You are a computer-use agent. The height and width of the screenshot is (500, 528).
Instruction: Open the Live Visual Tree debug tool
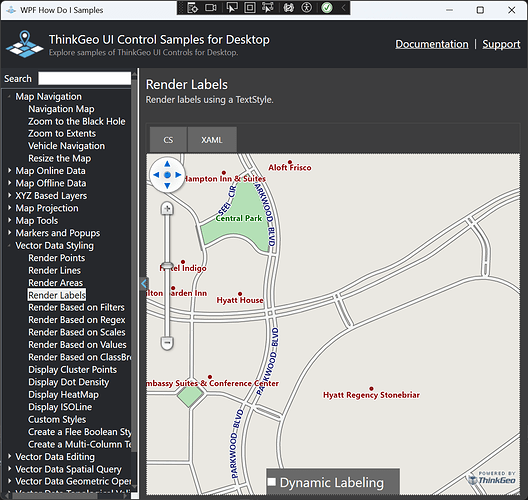tap(193, 8)
